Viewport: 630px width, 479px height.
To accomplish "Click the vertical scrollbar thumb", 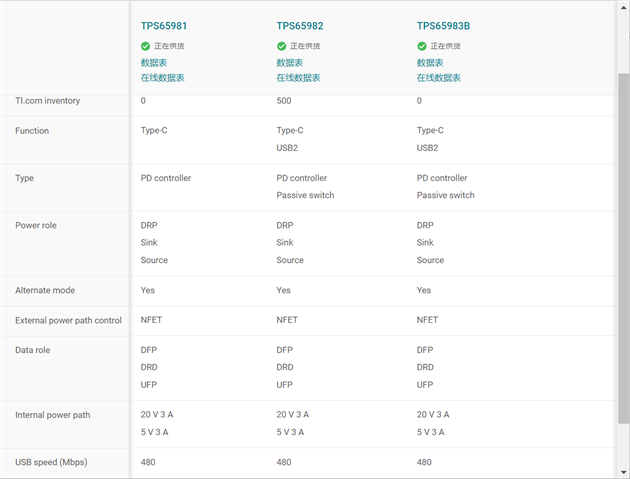I will 623,248.
